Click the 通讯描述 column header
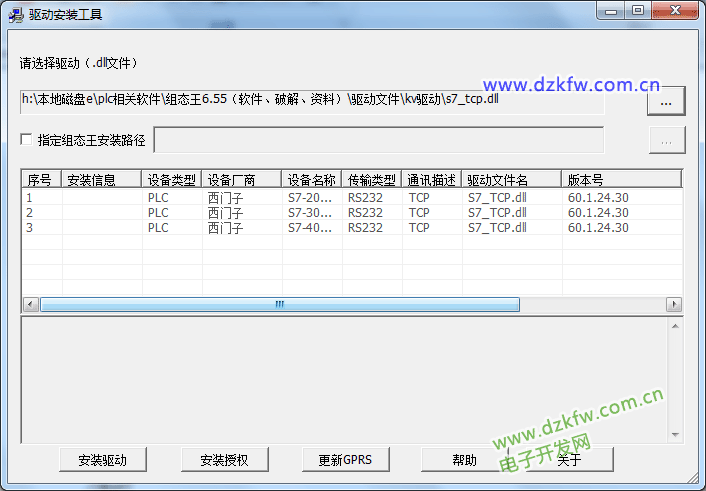Screen dimensions: 706x491 tap(431, 180)
